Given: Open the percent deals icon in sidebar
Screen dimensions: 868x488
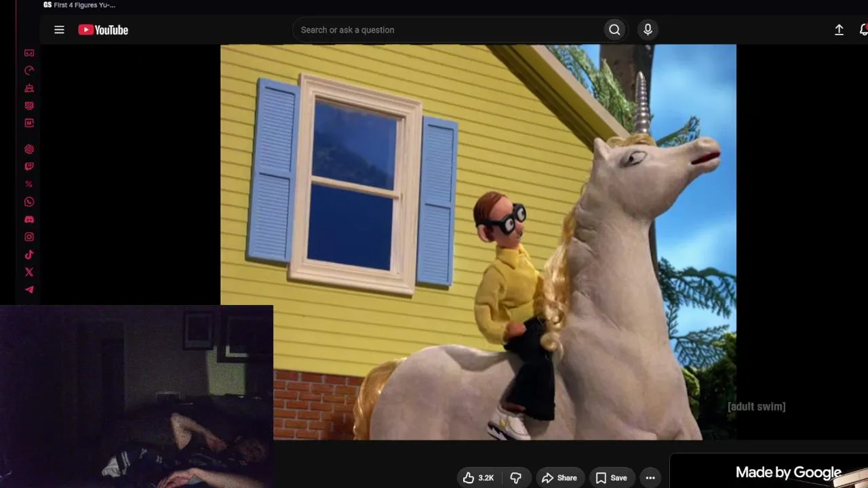Looking at the screenshot, I should pos(29,184).
